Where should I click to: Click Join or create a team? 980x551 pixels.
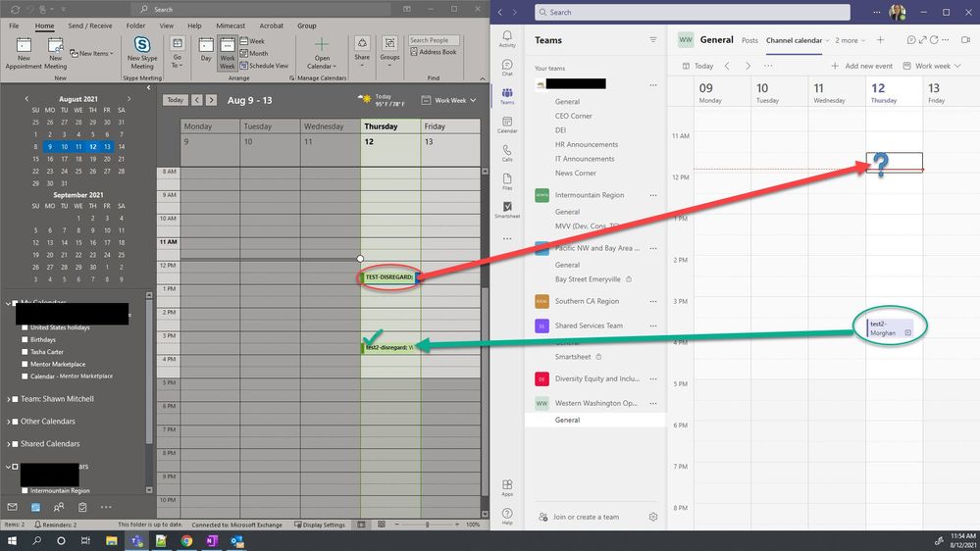pos(579,517)
